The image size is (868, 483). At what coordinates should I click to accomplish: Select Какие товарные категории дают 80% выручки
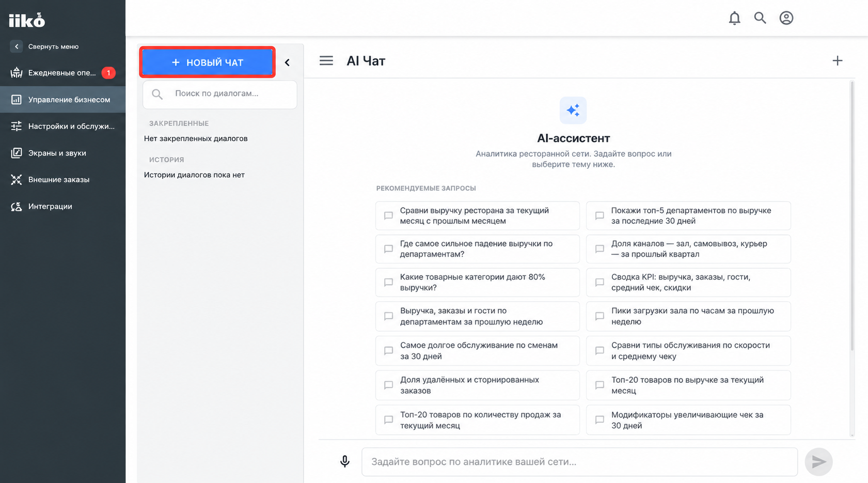click(478, 282)
